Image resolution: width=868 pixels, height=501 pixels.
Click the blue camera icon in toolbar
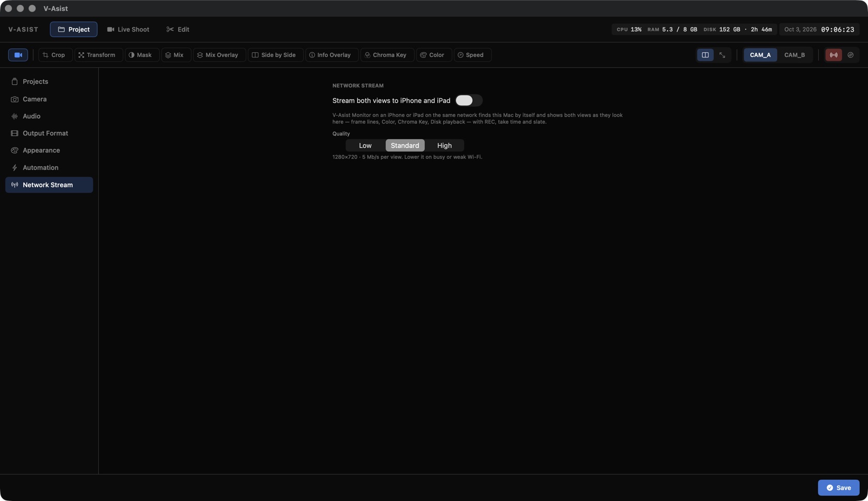(x=18, y=55)
